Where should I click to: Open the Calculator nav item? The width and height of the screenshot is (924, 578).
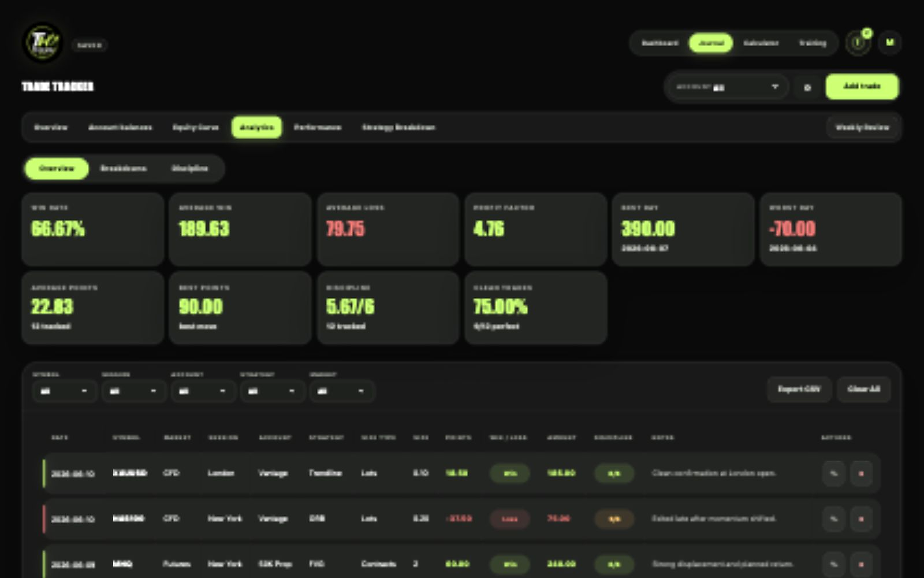click(761, 43)
